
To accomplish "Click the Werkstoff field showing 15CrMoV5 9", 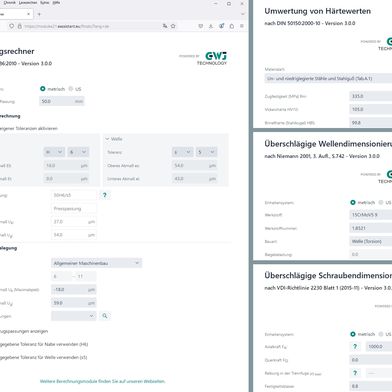I will point(371,215).
